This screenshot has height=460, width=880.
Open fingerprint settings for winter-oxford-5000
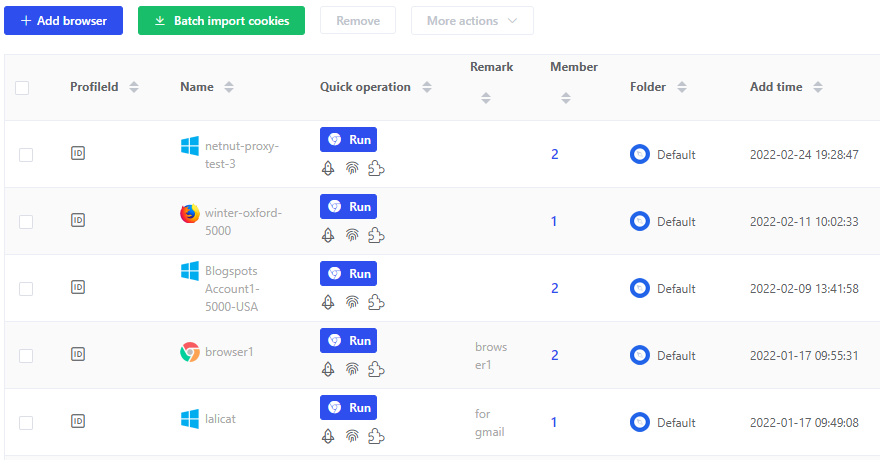point(352,235)
